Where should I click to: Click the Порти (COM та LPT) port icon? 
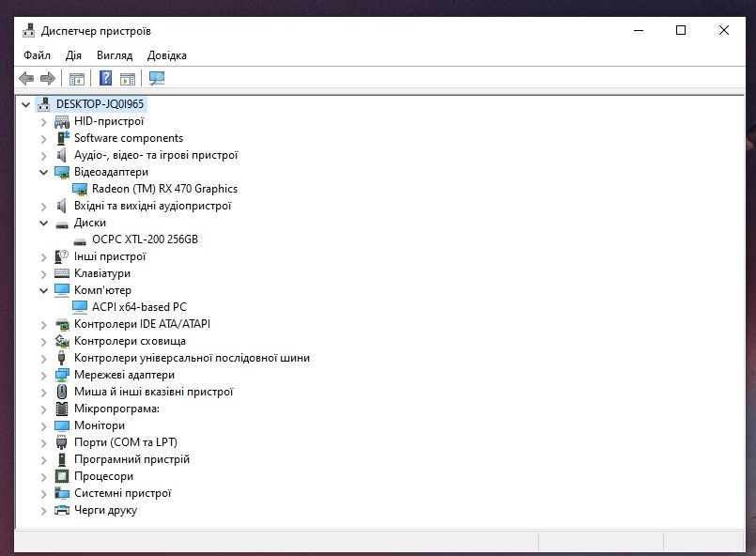tap(61, 442)
